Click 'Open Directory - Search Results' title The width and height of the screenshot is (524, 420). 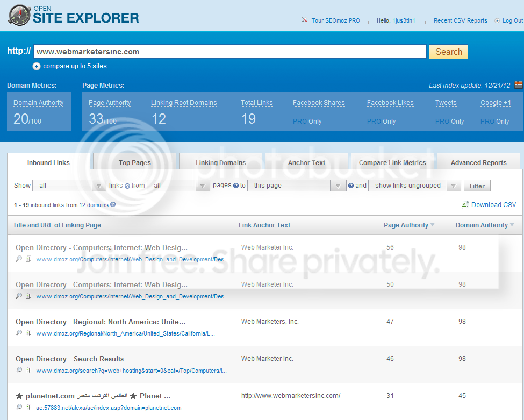69,359
